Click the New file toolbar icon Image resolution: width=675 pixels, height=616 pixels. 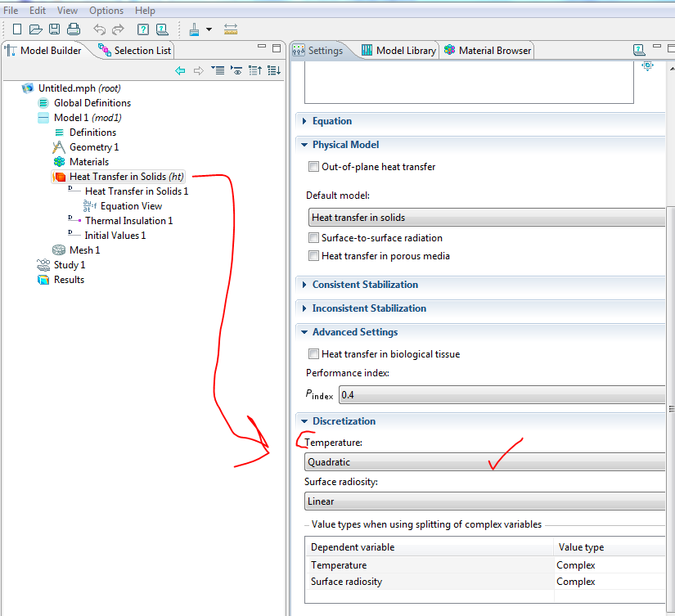17,29
